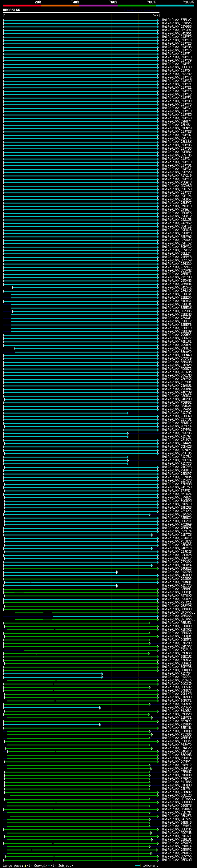Click the cyan ~100% identity legend segment
Viewport: 197px width, 868px height.
pos(175,6)
